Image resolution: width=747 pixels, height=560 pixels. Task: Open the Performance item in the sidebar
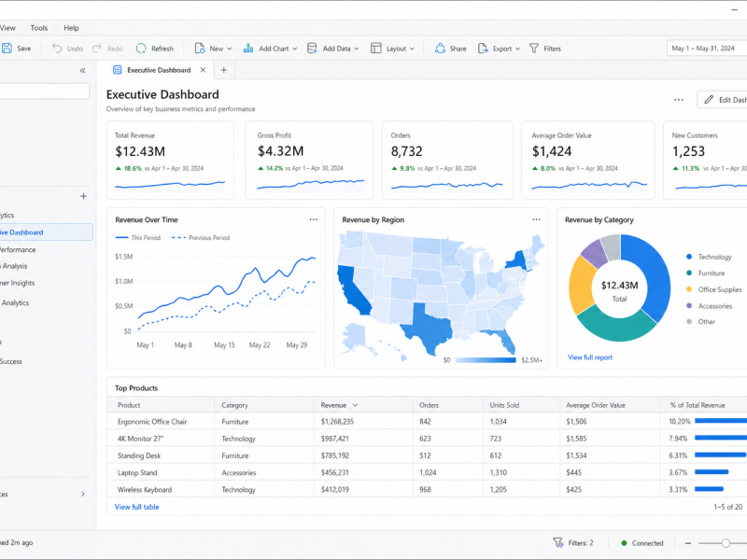(x=18, y=249)
